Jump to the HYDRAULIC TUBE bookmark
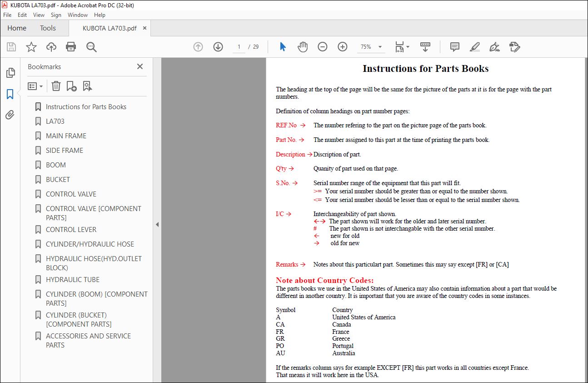 tap(73, 280)
